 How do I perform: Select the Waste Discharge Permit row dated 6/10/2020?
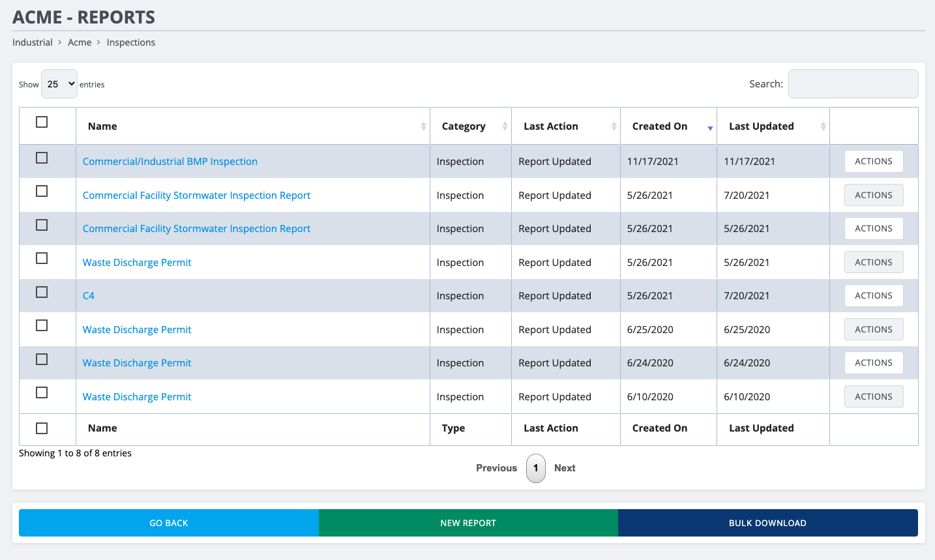(42, 392)
